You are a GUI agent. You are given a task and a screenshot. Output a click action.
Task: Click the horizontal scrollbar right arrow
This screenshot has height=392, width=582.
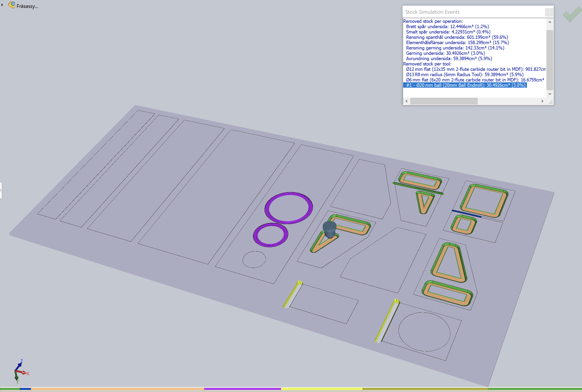pos(542,101)
